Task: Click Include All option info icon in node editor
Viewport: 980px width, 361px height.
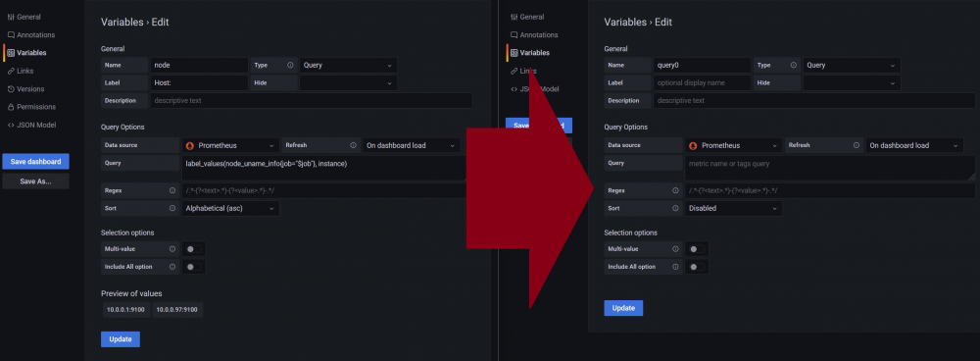Action: coord(171,267)
